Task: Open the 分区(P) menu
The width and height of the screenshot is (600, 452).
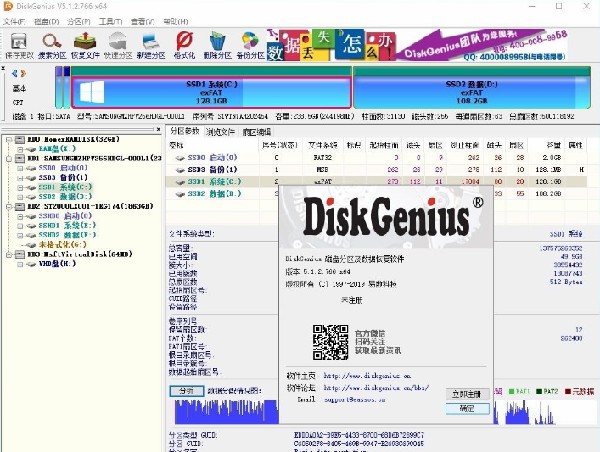Action: pos(79,21)
